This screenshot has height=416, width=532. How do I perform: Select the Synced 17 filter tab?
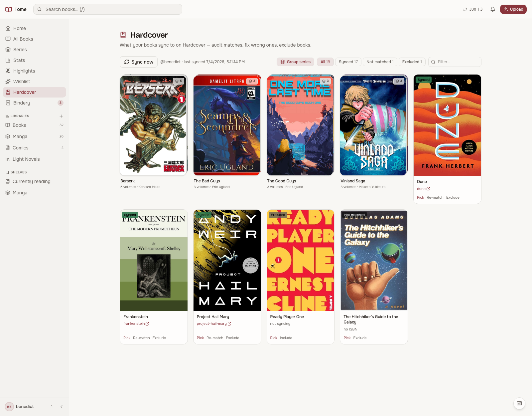click(x=348, y=62)
